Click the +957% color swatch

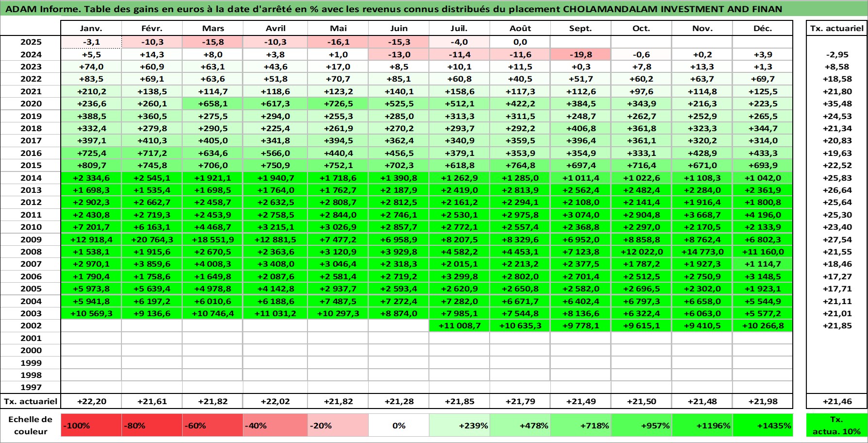tap(641, 425)
